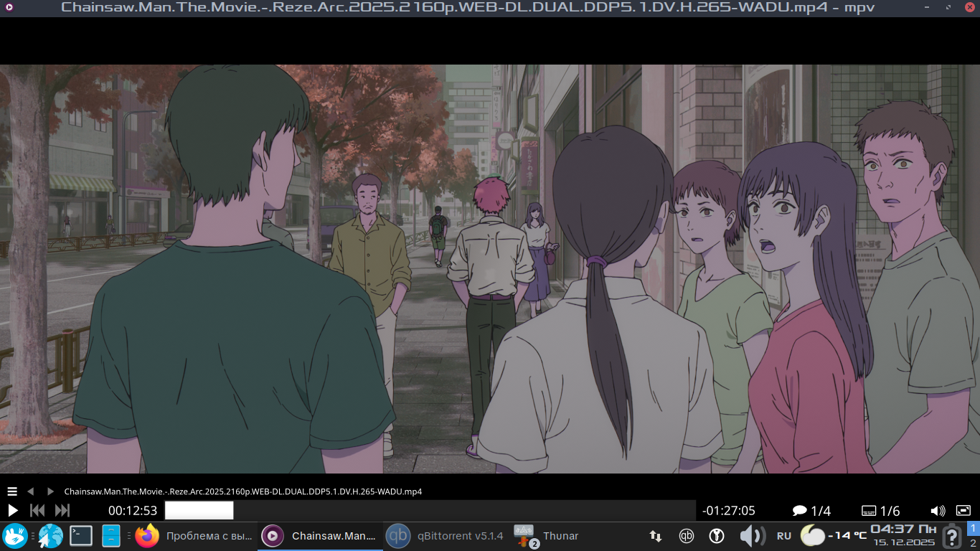This screenshot has width=980, height=551.
Task: Skip to next chapter in mpv
Action: coord(62,511)
